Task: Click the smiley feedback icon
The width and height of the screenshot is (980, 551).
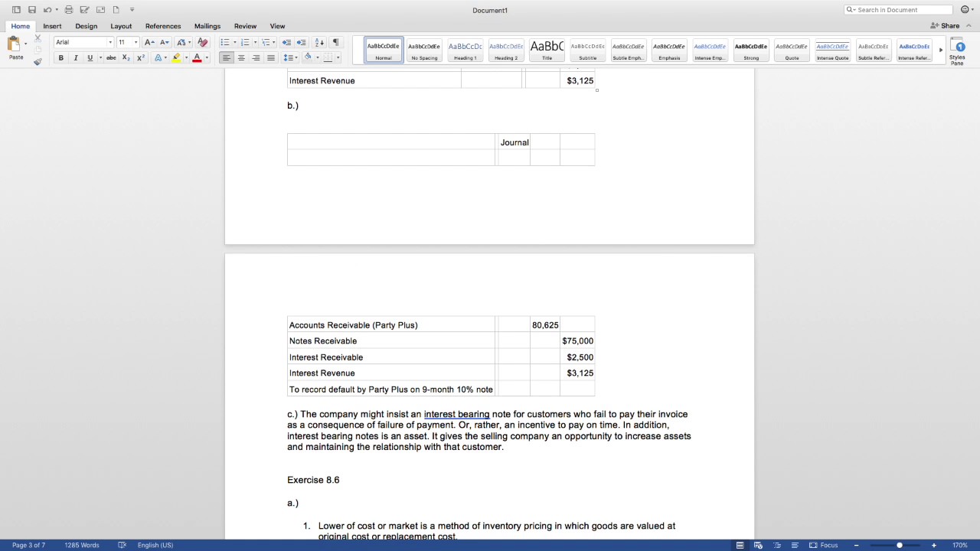Action: [964, 10]
